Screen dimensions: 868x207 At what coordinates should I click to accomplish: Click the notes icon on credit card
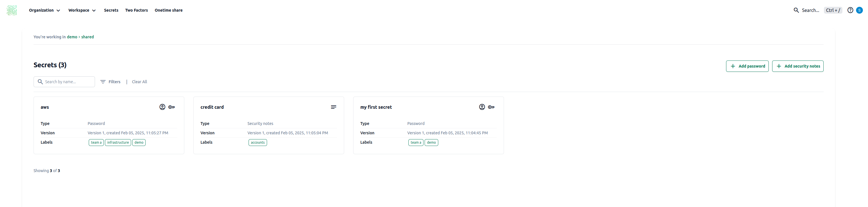click(334, 107)
